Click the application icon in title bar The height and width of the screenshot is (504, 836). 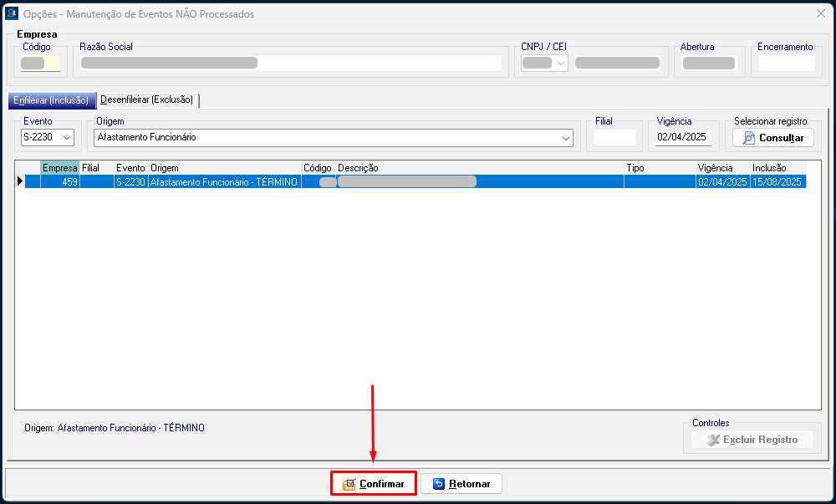12,13
